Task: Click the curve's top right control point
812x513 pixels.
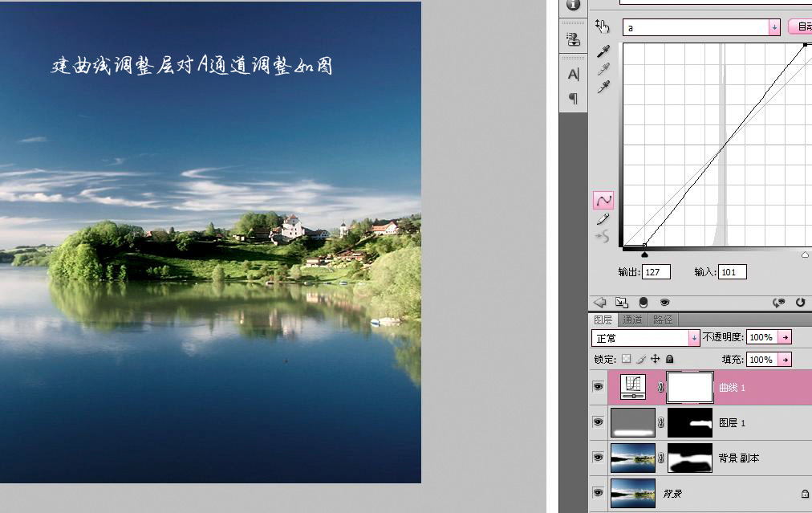Action: [806, 45]
